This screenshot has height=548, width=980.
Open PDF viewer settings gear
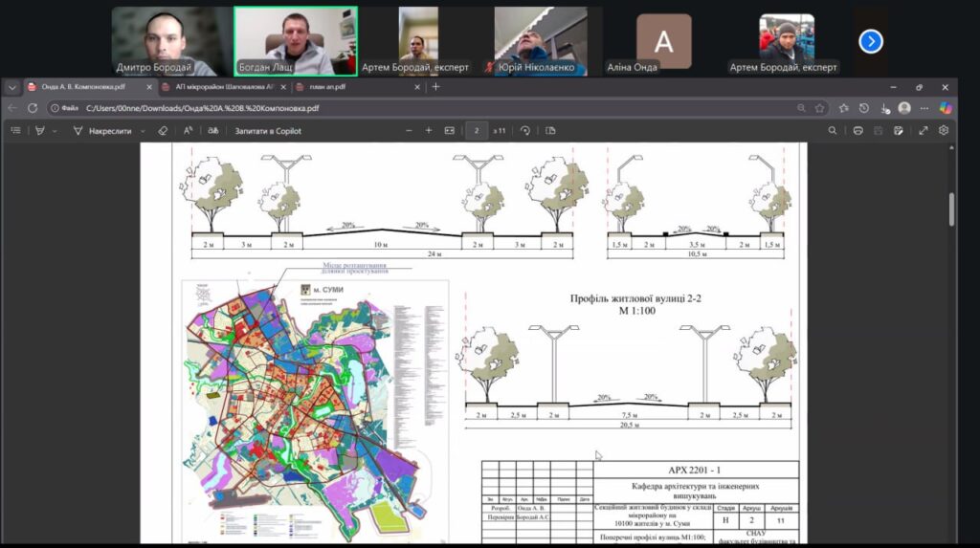(944, 130)
